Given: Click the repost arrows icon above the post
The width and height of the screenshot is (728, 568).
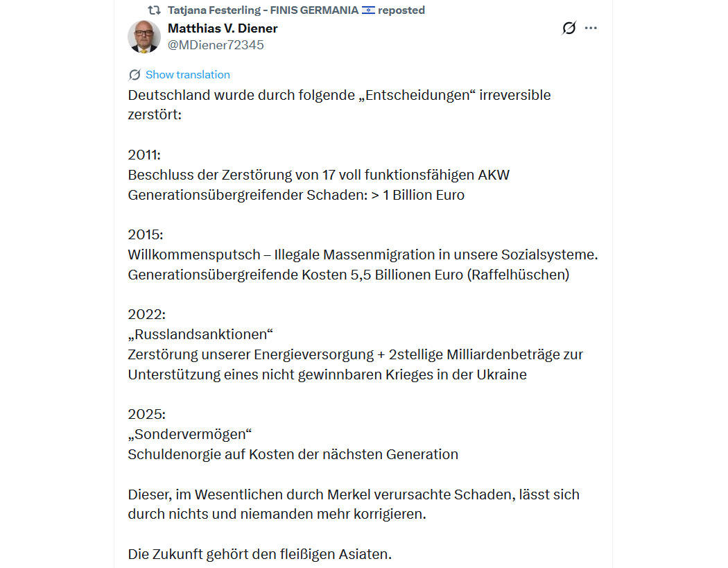Looking at the screenshot, I should (x=155, y=10).
